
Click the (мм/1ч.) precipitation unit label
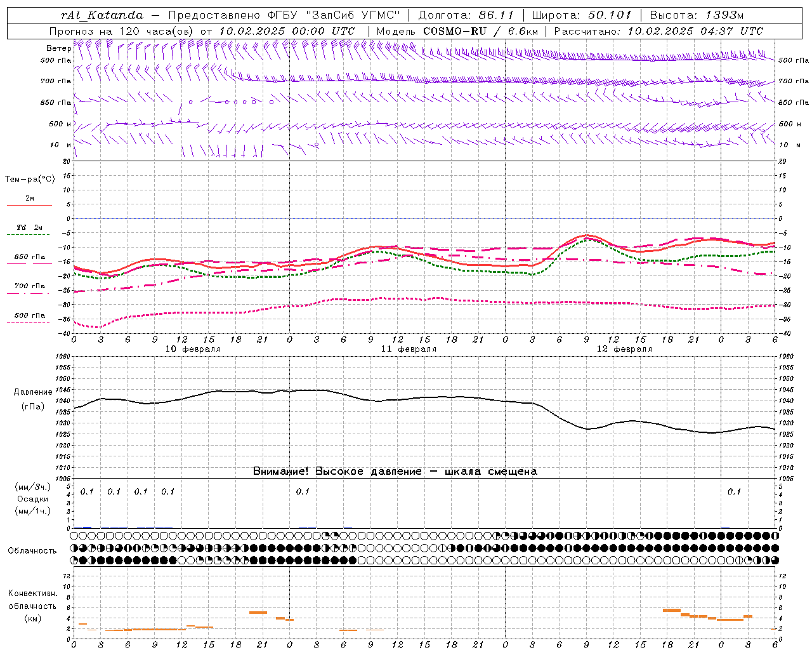[33, 511]
